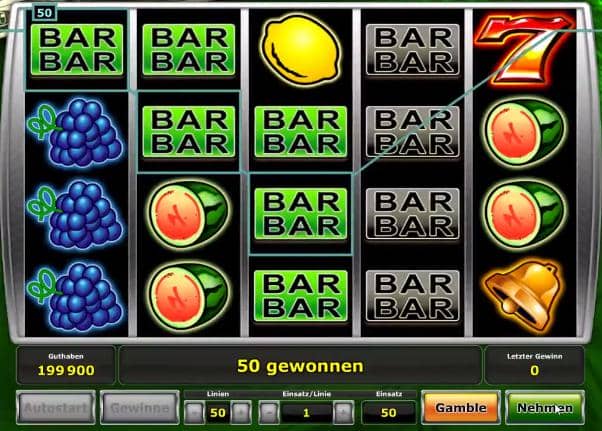Click the Nehmen button
The image size is (602, 431).
coord(545,408)
